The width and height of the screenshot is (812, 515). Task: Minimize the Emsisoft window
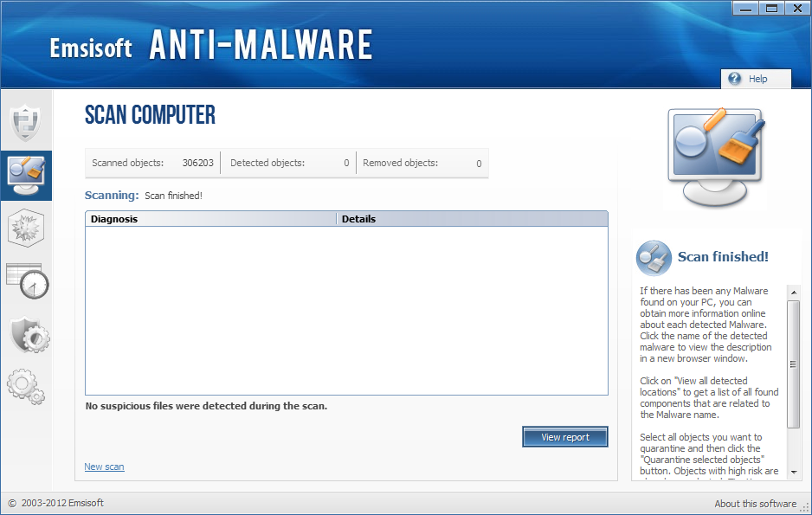[745, 8]
